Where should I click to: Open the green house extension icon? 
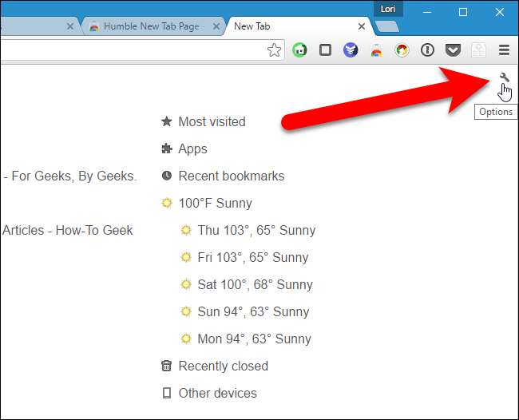pyautogui.click(x=299, y=50)
